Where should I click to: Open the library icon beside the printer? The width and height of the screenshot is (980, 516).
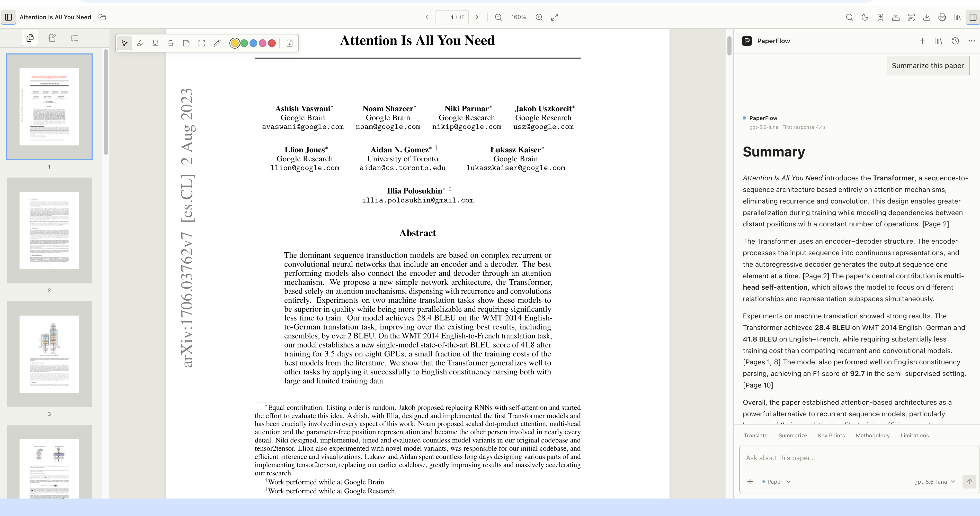tap(958, 17)
